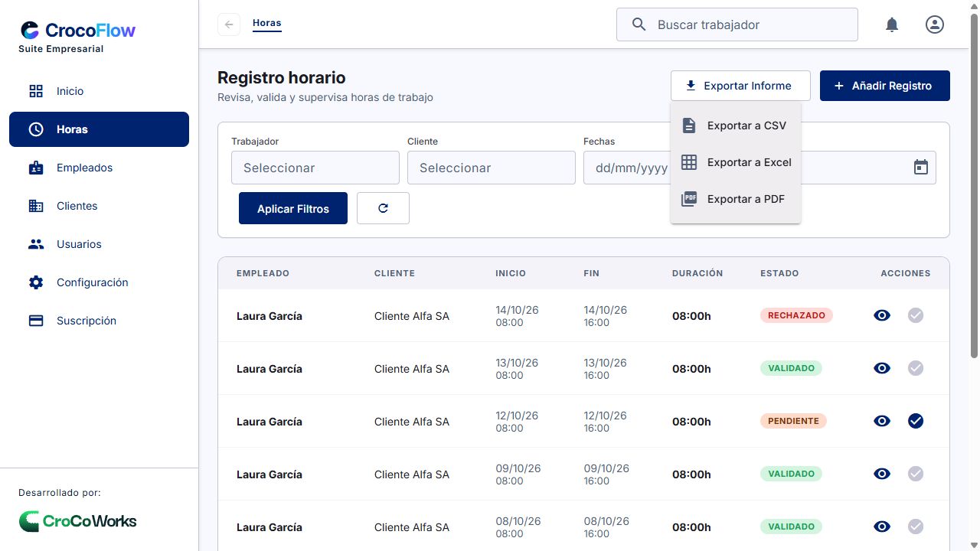Click the Fechas dd/mm/yyyy date field
980x551 pixels.
[x=759, y=168]
